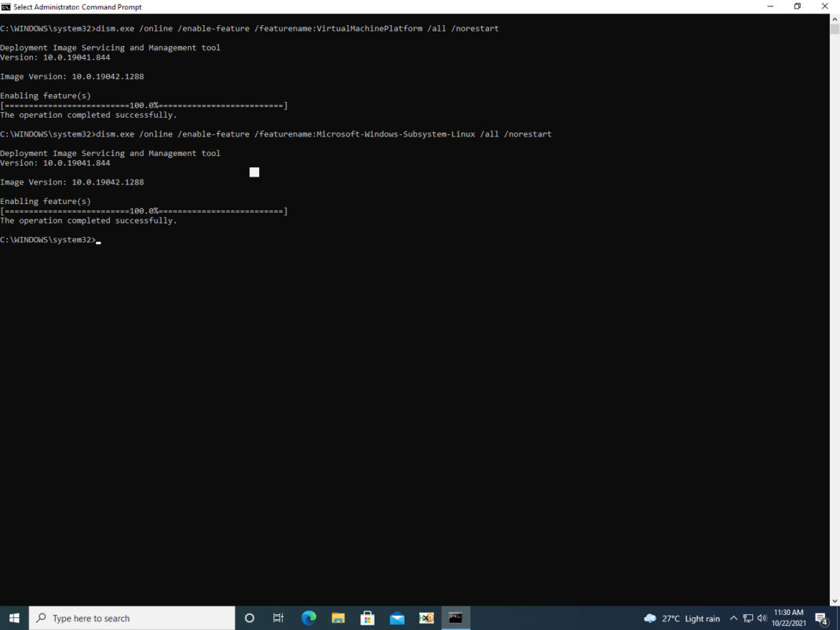Open the Action Center with 4 notifications

(821, 617)
